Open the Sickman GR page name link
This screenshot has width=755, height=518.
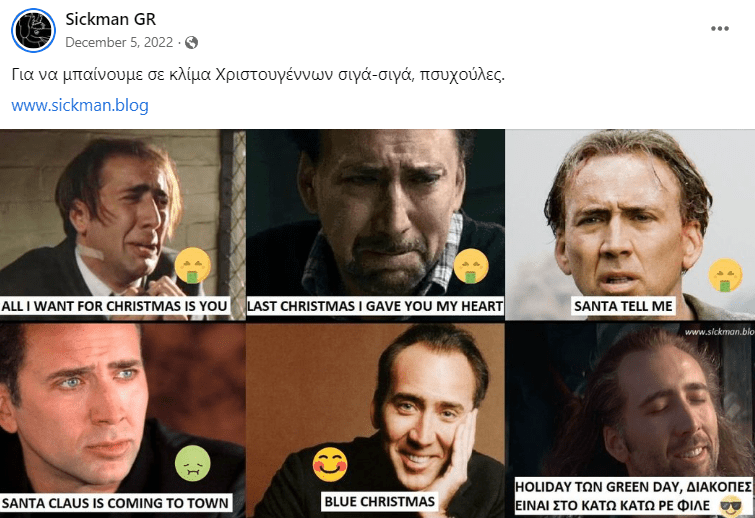(x=110, y=20)
